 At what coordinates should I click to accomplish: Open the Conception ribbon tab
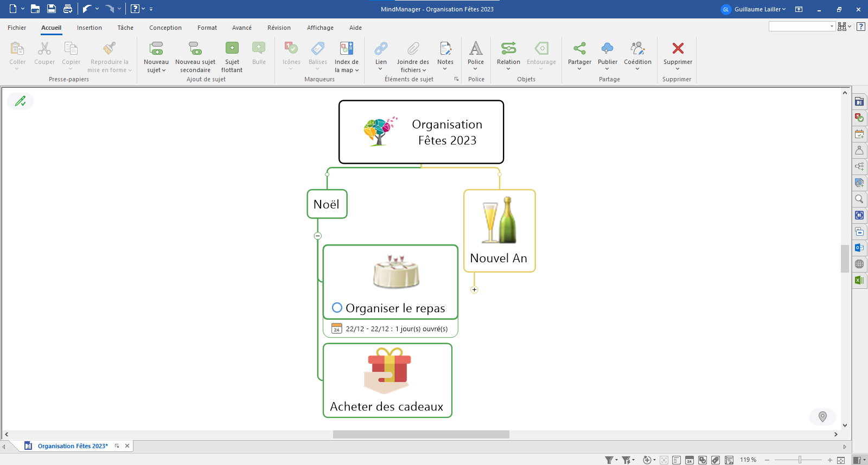point(165,28)
